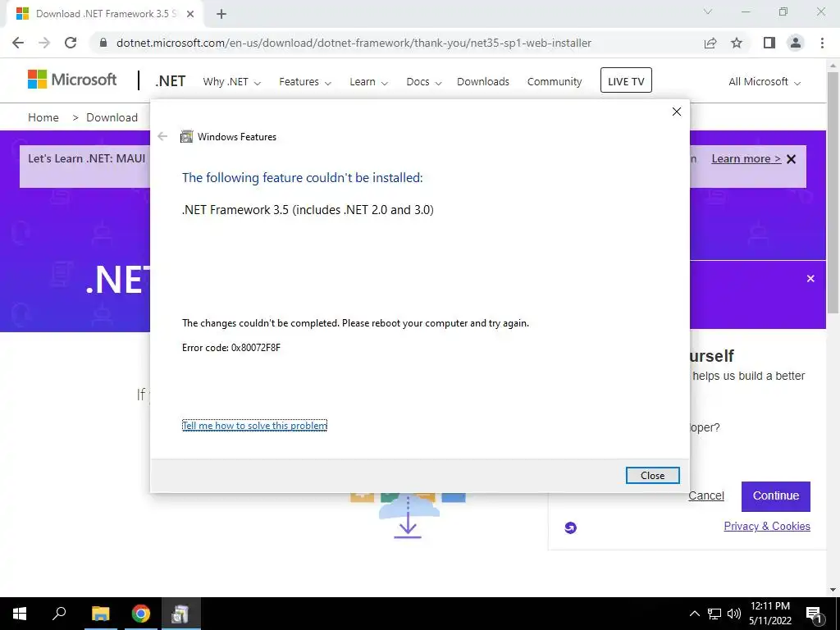Click the purple survey logo icon
The height and width of the screenshot is (630, 840).
click(x=571, y=527)
